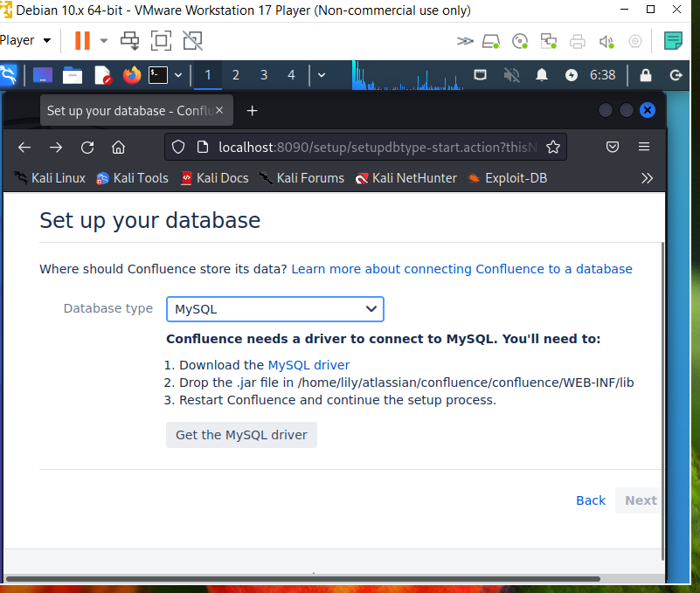Screen dimensions: 700x593
Task: Open Kali Forums bookmark
Action: pyautogui.click(x=301, y=178)
